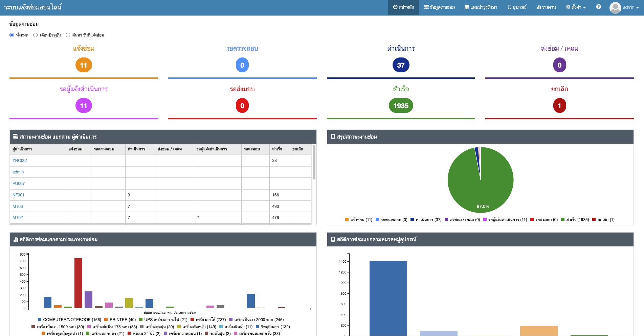Click the ส่งซ่อม / เคลม count badge

tap(559, 65)
